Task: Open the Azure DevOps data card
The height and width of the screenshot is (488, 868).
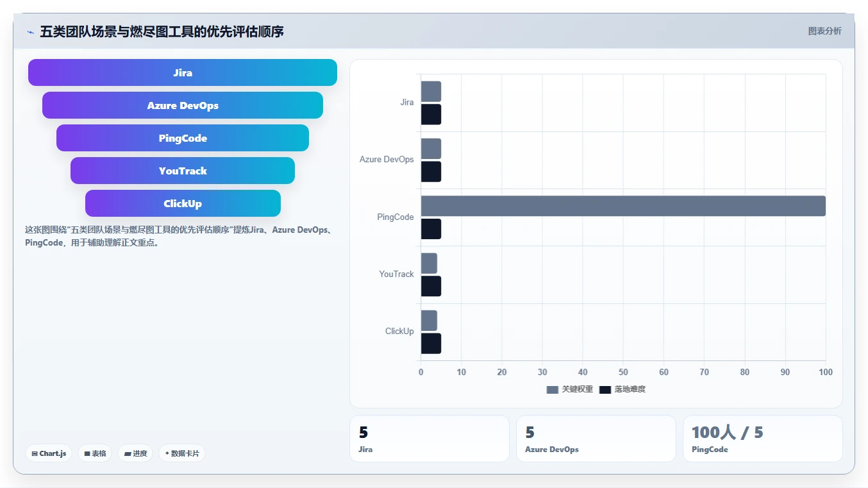Action: pos(596,439)
